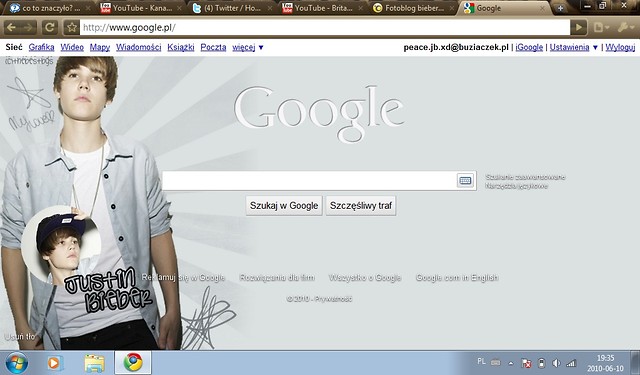Open the Poczta link
The height and width of the screenshot is (375, 640).
click(213, 47)
